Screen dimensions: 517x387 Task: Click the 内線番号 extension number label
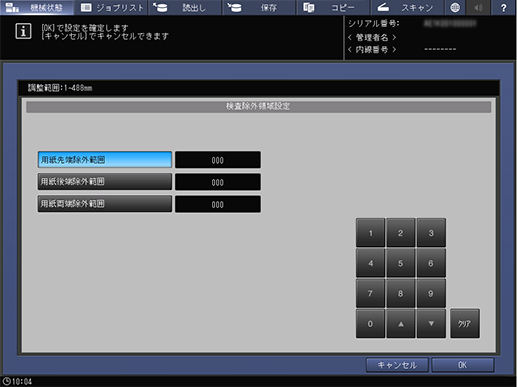point(372,49)
